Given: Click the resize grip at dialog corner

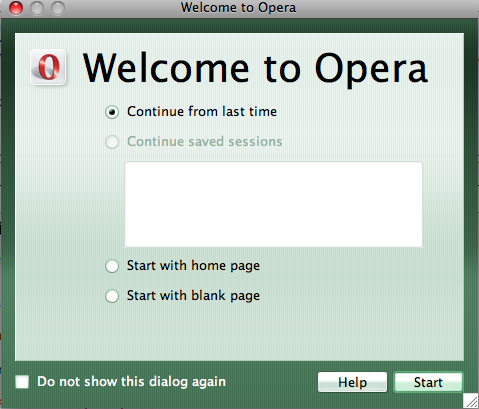Looking at the screenshot, I should (471, 401).
